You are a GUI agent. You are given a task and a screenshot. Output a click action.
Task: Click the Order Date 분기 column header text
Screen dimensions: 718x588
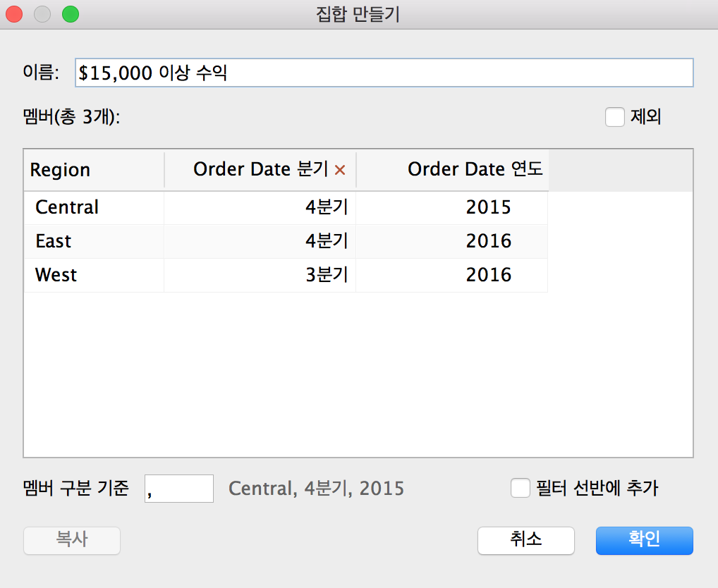point(260,169)
